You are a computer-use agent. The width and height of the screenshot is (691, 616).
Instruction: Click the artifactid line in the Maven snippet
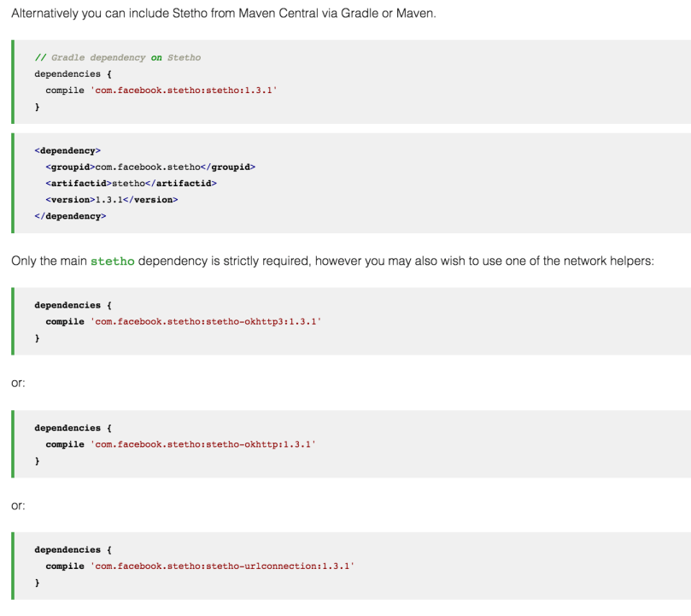tap(132, 183)
